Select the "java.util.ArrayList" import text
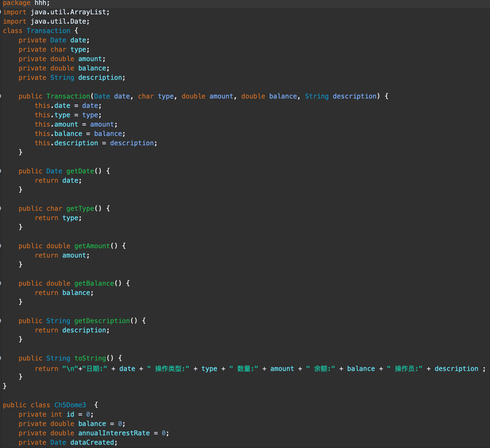 pyautogui.click(x=68, y=12)
